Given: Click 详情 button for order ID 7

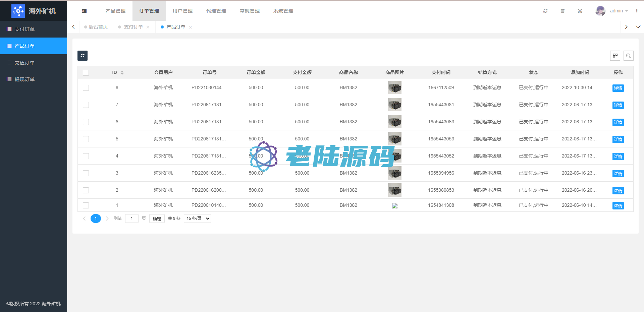Looking at the screenshot, I should pos(618,105).
